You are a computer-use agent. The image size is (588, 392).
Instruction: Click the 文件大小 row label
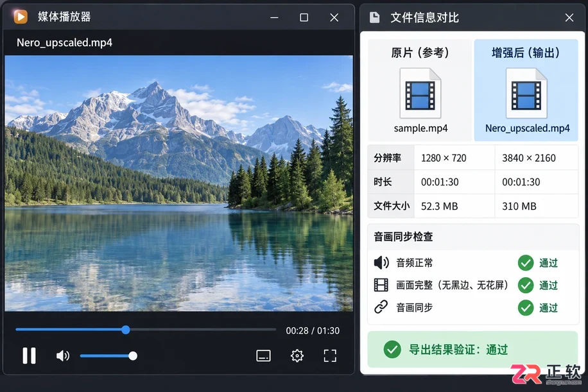click(392, 206)
